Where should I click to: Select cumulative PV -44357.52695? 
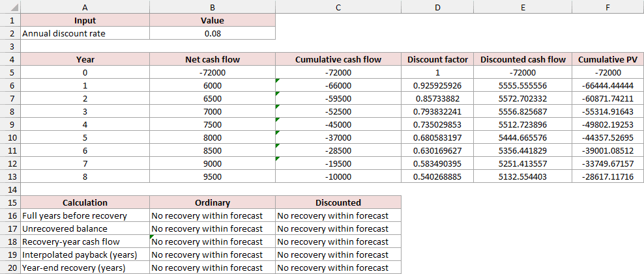(608, 138)
